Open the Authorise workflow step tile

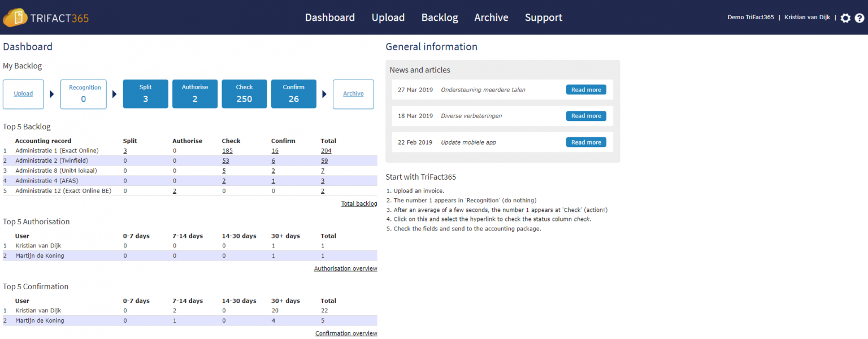(195, 93)
